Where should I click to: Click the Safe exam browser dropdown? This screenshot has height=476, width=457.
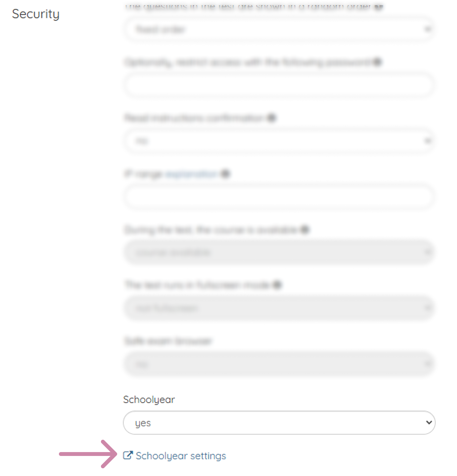coord(279,364)
